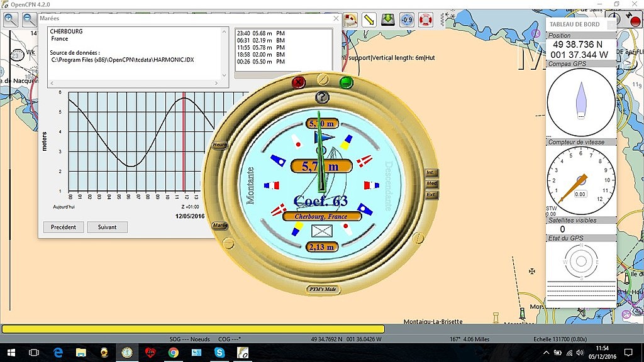Select the 23:40 05.68 m PM tide row
Image resolution: width=644 pixels, height=362 pixels.
[261, 33]
